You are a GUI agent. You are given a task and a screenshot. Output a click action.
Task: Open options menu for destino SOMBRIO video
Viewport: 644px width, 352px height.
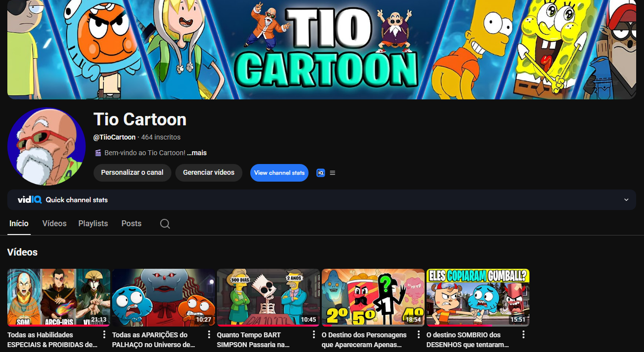click(524, 334)
